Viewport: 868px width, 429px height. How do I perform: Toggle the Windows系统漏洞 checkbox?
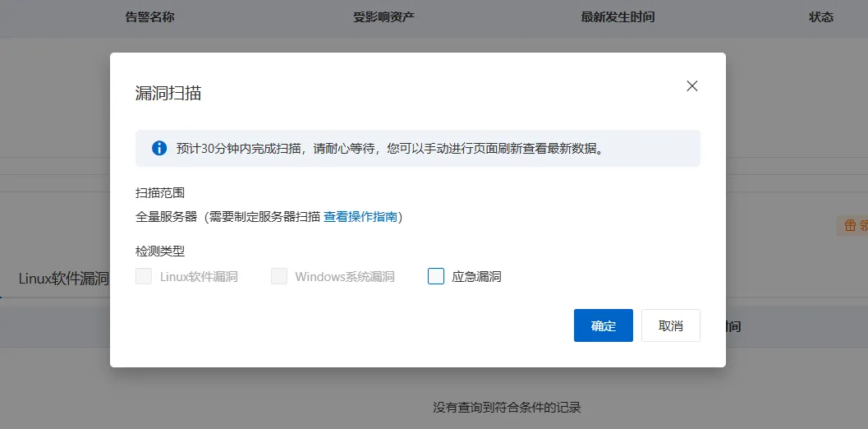click(279, 276)
